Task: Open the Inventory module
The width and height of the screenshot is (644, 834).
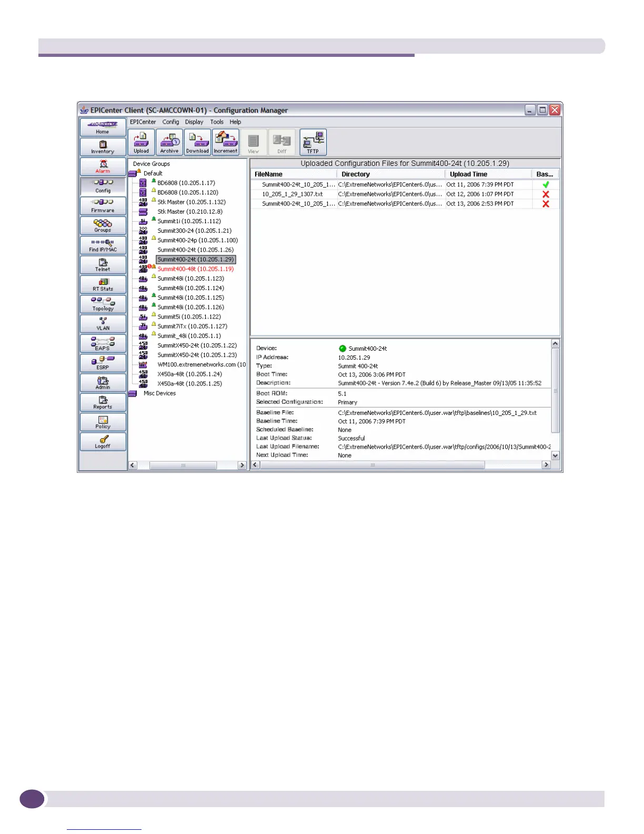Action: click(103, 147)
